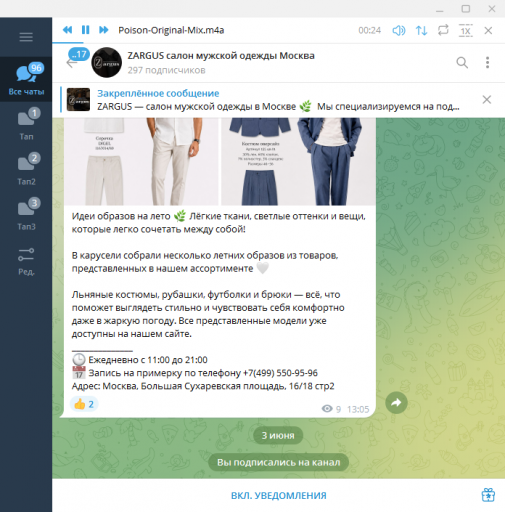Close the audio player bar
The image size is (505, 512).
(x=488, y=31)
